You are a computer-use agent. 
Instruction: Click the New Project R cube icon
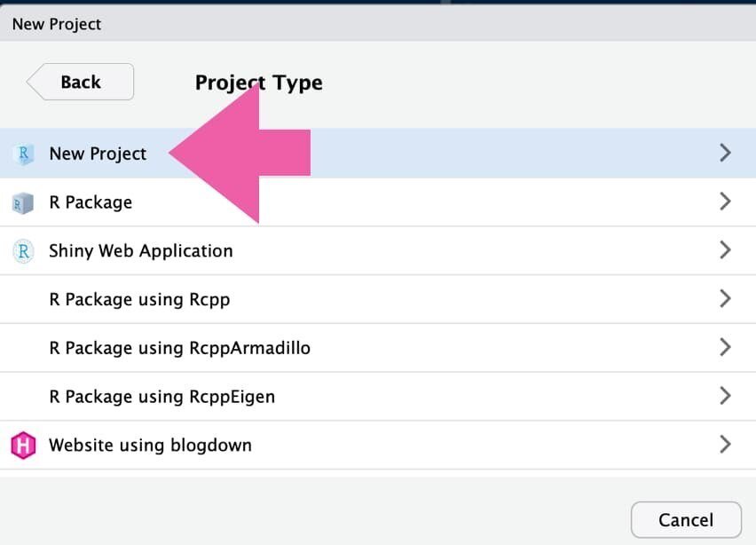23,154
